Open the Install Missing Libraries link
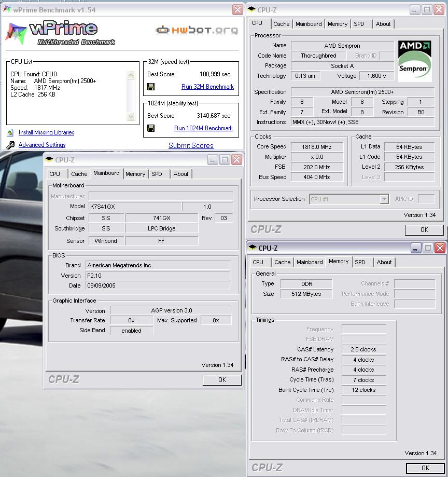This screenshot has height=477, width=448. [x=46, y=132]
